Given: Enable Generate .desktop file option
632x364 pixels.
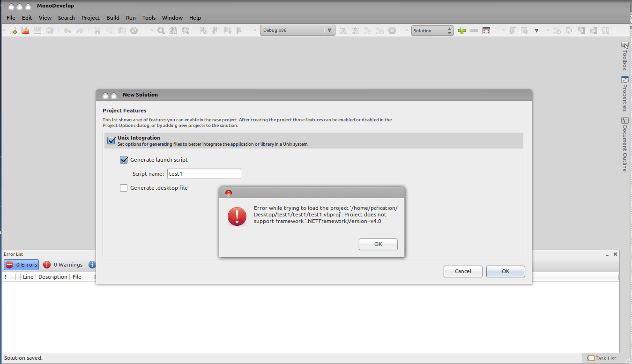Looking at the screenshot, I should tap(124, 188).
